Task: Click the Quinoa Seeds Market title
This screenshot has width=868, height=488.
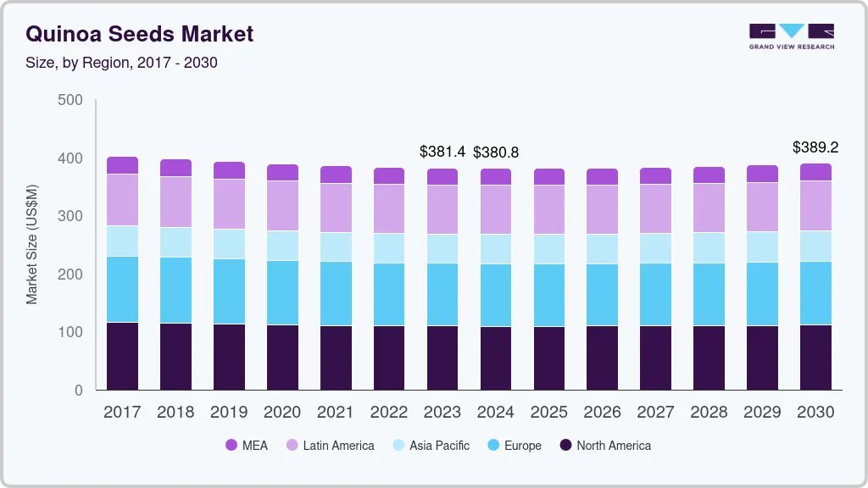Action: pos(140,34)
